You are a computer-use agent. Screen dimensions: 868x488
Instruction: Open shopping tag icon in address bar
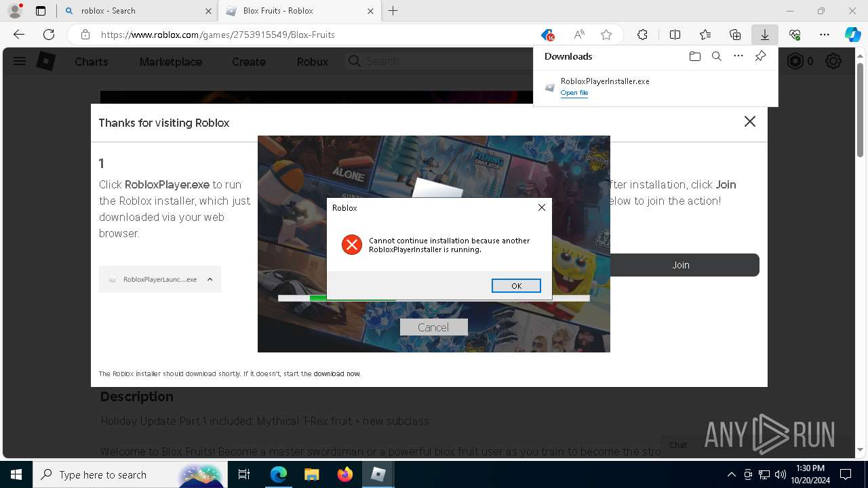[548, 35]
